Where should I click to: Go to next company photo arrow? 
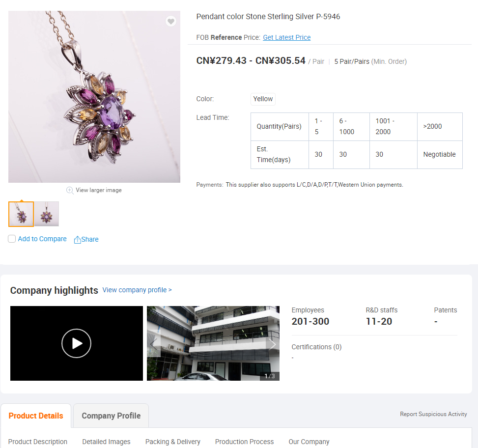click(273, 344)
